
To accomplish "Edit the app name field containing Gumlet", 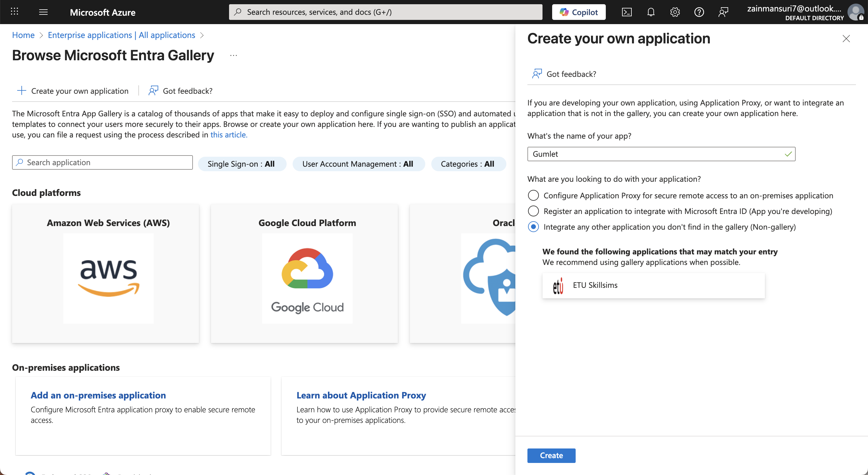I will click(661, 154).
